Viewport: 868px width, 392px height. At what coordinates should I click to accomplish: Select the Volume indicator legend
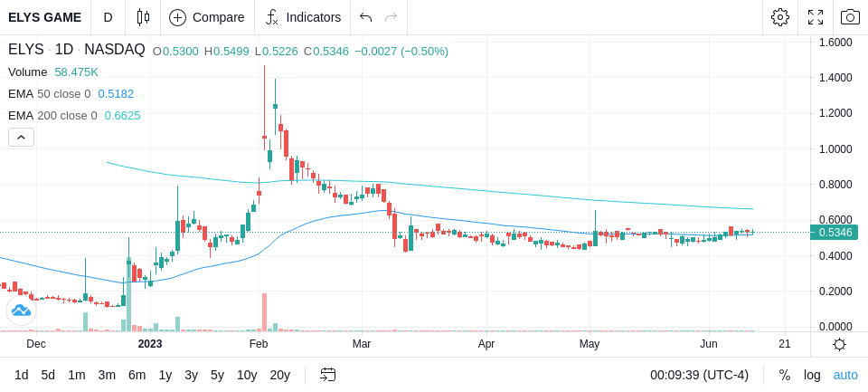[x=28, y=72]
